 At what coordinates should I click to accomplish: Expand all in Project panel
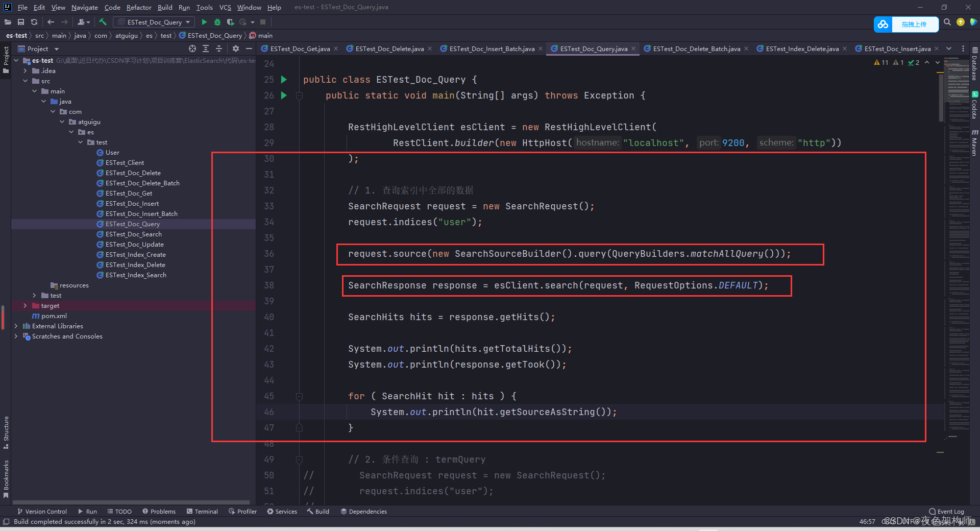click(206, 49)
